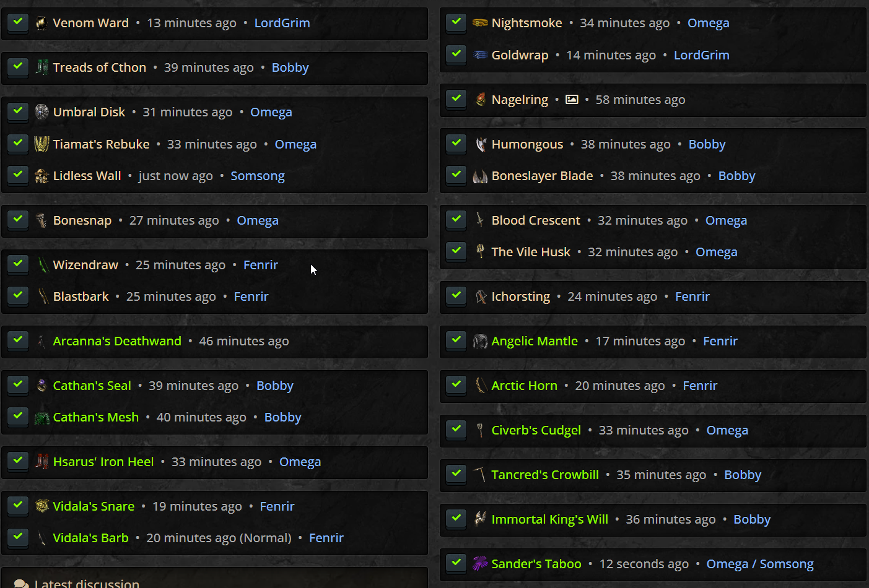The image size is (869, 588).
Task: Click the image icon next to Nagelring
Action: click(x=572, y=100)
